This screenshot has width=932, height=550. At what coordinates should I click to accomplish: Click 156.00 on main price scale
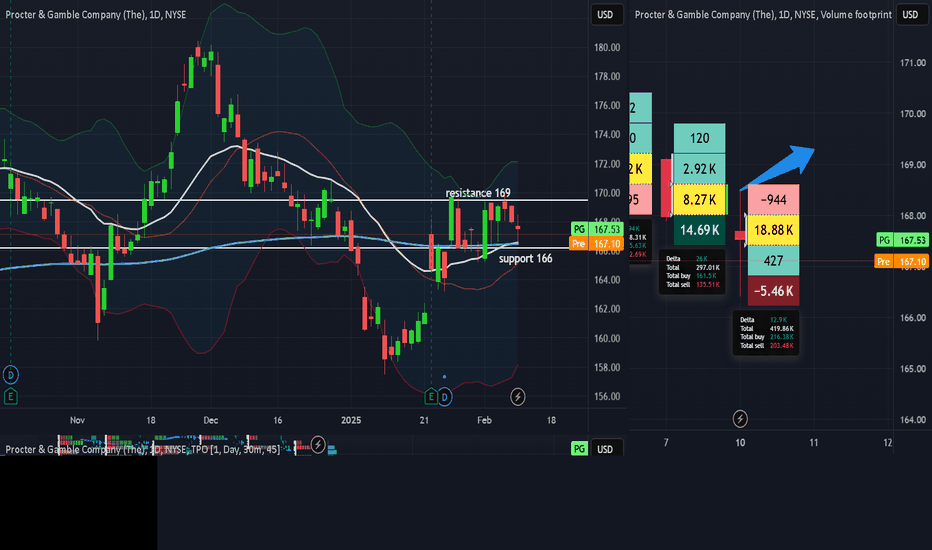tap(607, 397)
